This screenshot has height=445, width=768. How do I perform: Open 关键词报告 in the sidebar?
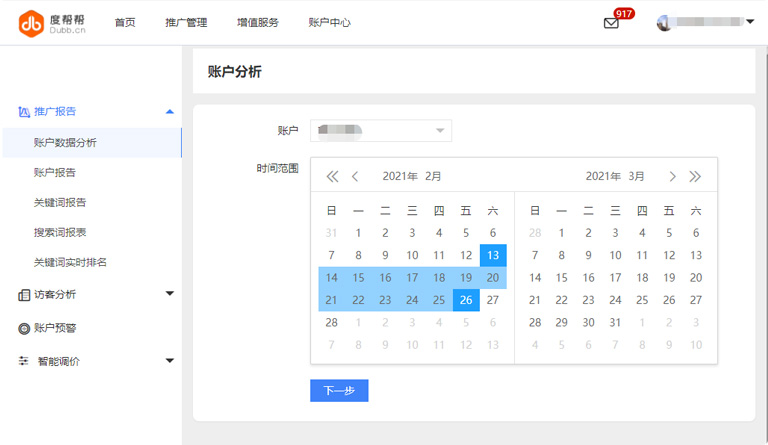pos(60,202)
